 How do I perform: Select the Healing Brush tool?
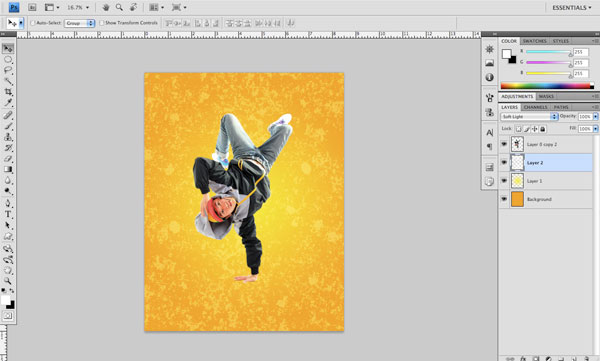tap(8, 115)
